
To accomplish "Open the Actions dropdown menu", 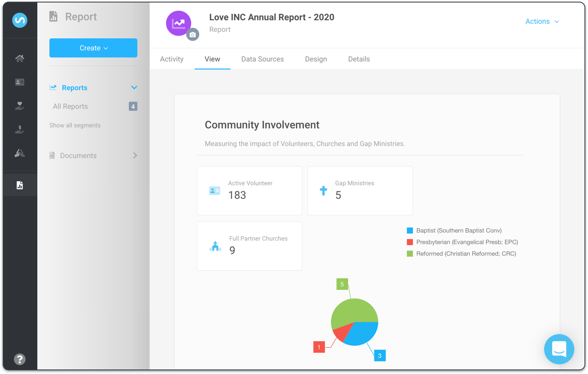I will click(542, 22).
